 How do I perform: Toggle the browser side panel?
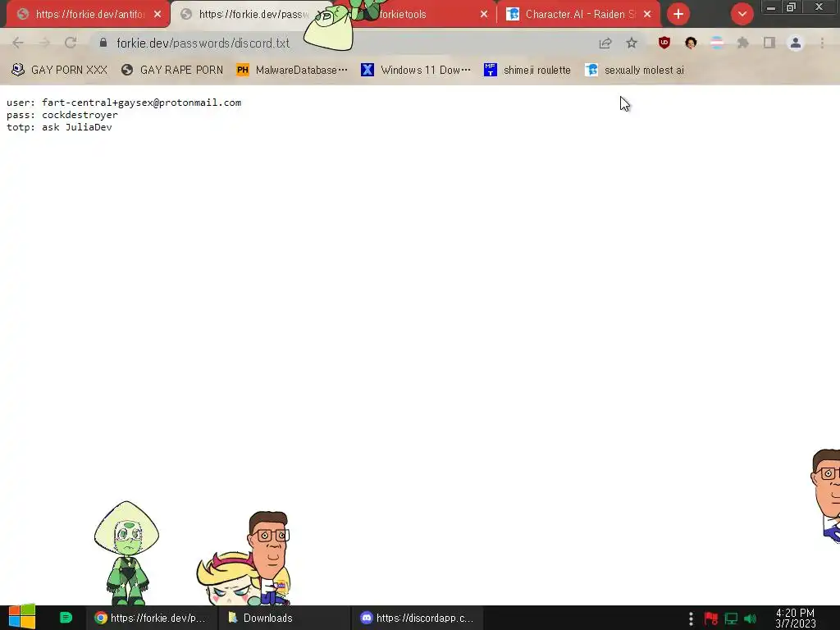pyautogui.click(x=769, y=43)
